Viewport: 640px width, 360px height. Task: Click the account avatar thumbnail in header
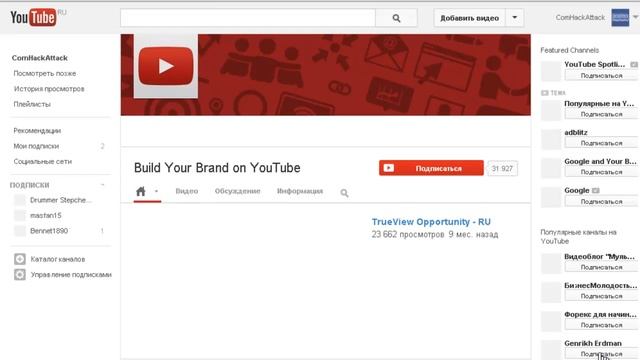click(620, 18)
